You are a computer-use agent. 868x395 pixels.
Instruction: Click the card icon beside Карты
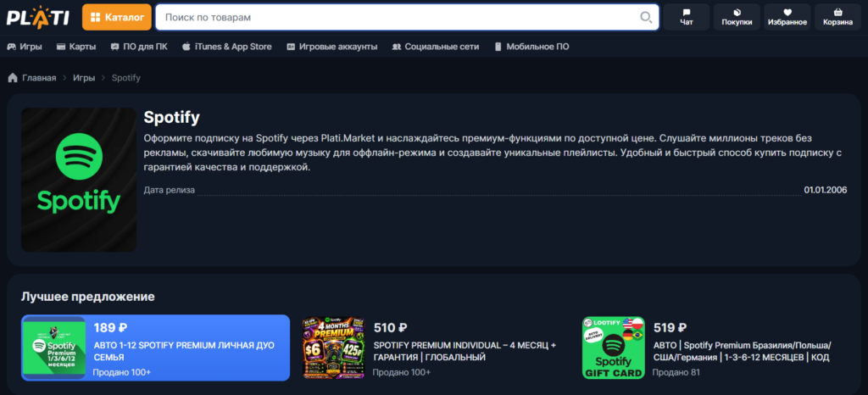click(x=61, y=47)
